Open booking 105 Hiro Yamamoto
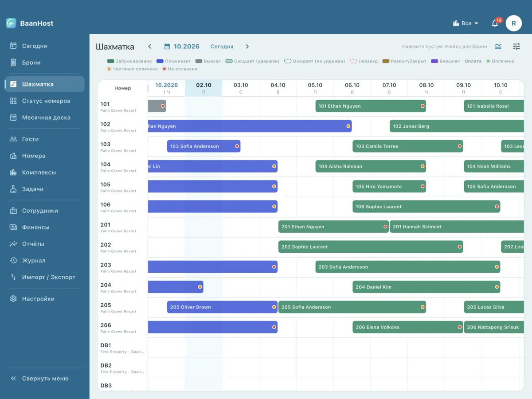Viewport: 532px width, 399px height. [x=389, y=187]
